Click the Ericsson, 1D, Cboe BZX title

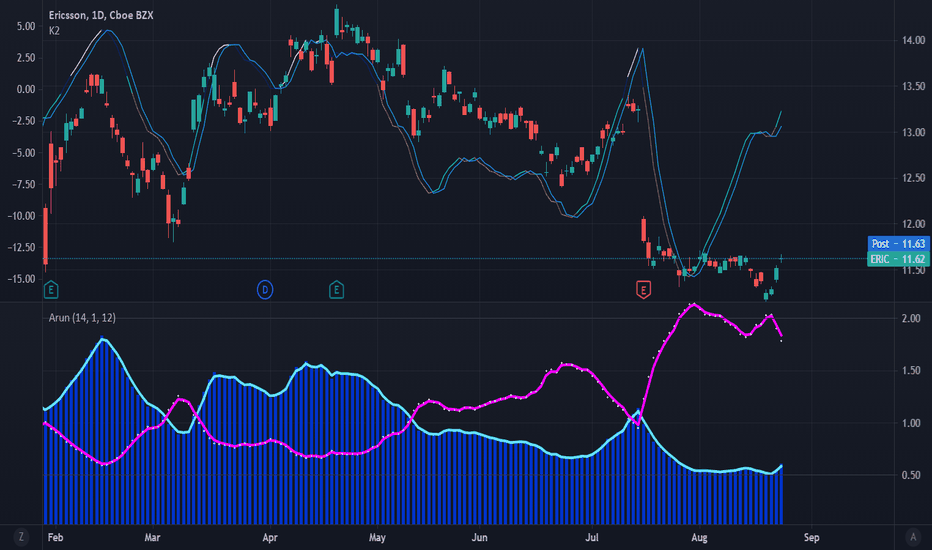[101, 15]
